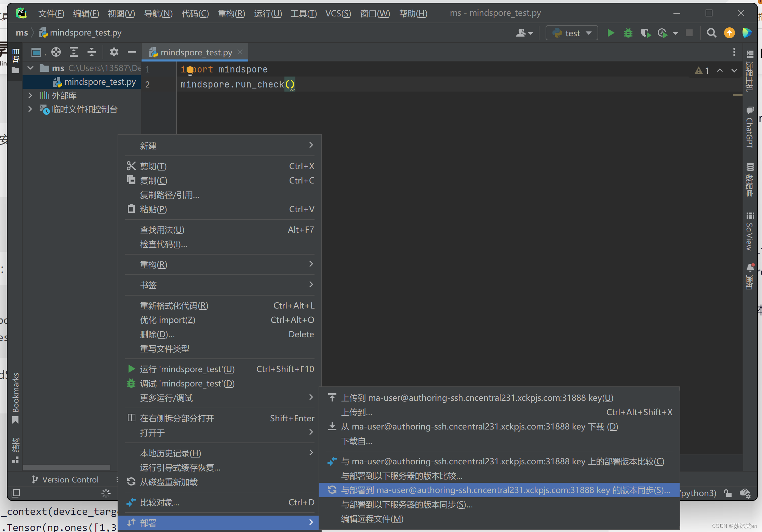
Task: Toggle the Bookmarks side panel
Action: (16, 396)
